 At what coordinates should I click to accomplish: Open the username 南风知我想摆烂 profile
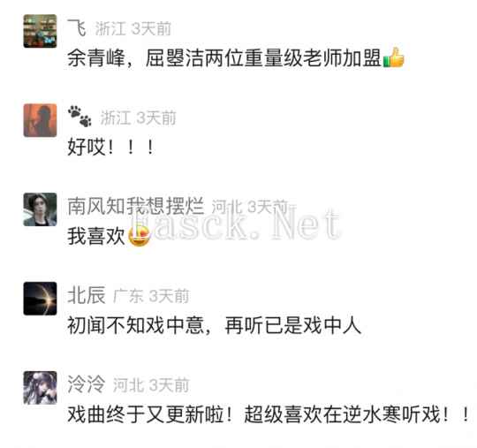(136, 207)
